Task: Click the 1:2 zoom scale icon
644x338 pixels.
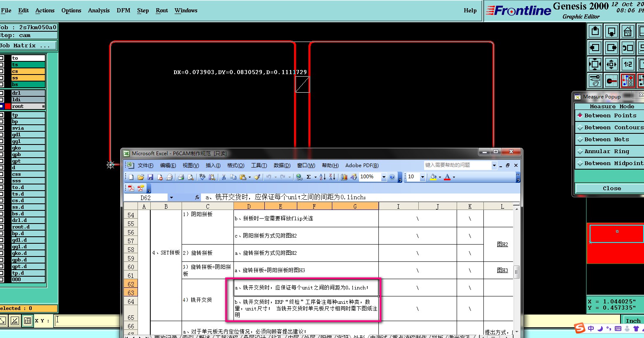Action: 628,64
